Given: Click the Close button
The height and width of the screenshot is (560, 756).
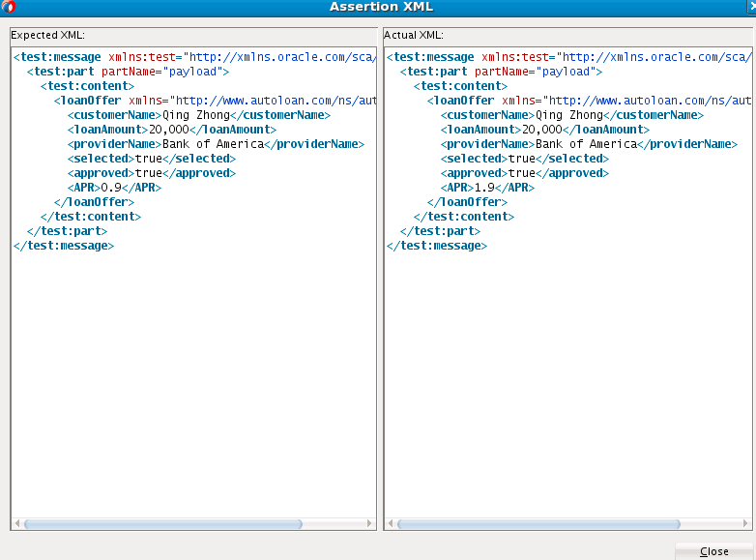Looking at the screenshot, I should coord(714,551).
